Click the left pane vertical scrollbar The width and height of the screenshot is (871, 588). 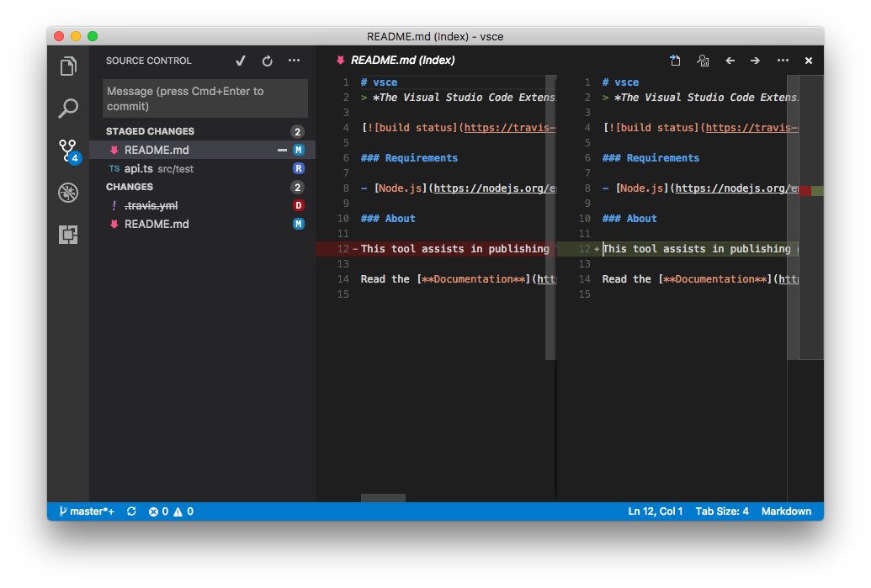tap(550, 218)
